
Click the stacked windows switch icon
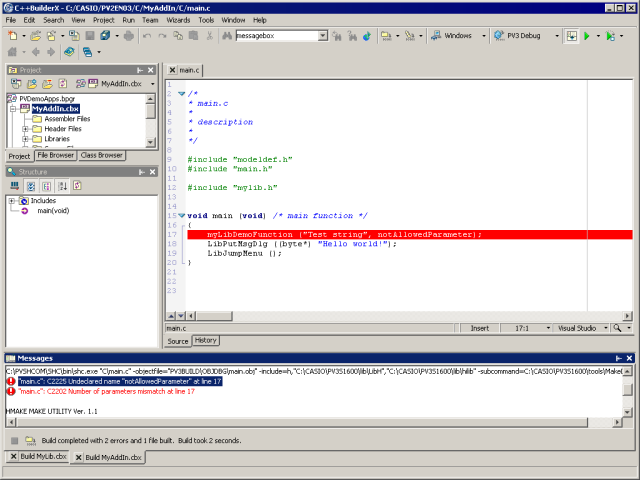click(x=87, y=52)
